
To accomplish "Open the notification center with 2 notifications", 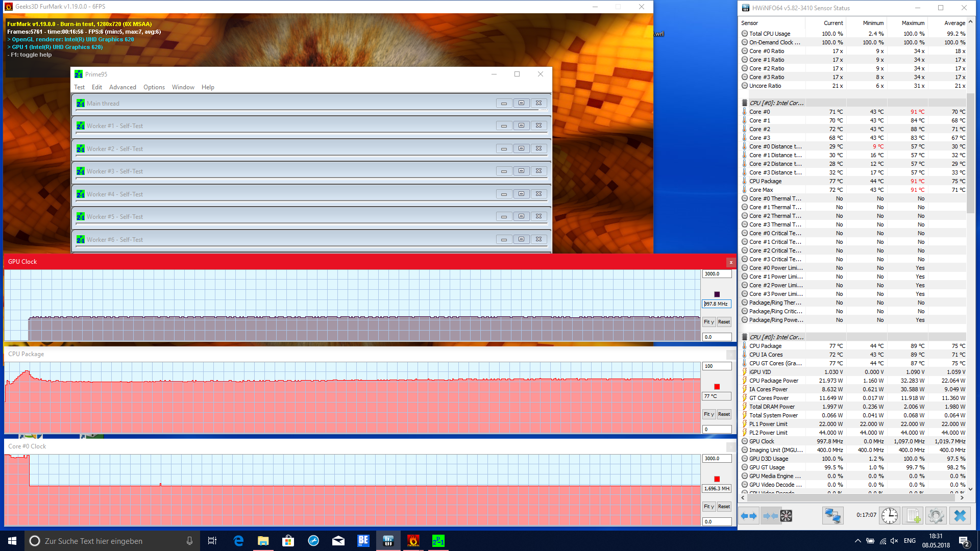I will [964, 541].
